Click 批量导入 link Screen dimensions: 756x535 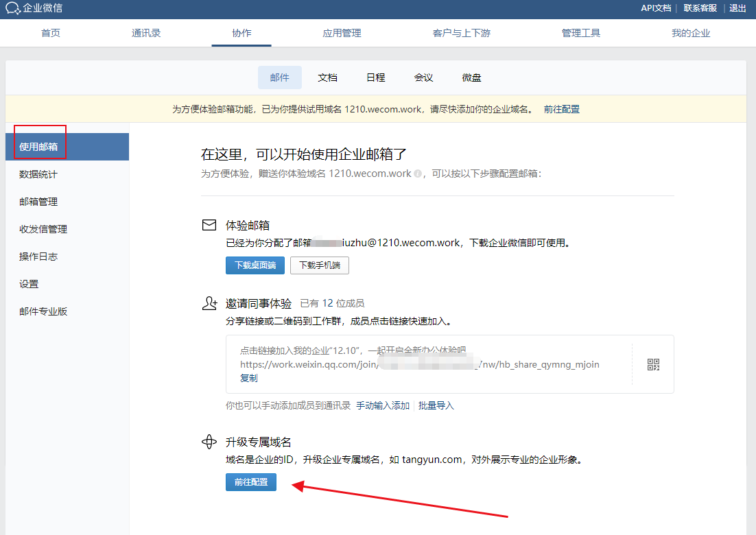(436, 406)
